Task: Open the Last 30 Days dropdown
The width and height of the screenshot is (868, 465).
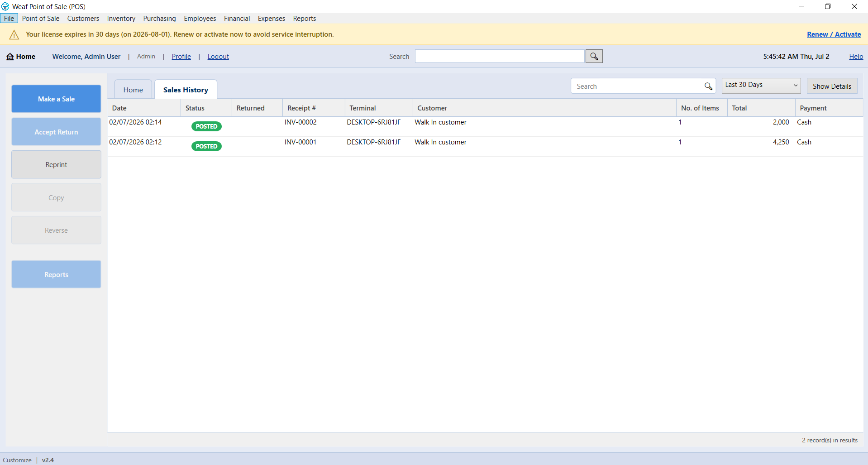Action: click(x=761, y=85)
